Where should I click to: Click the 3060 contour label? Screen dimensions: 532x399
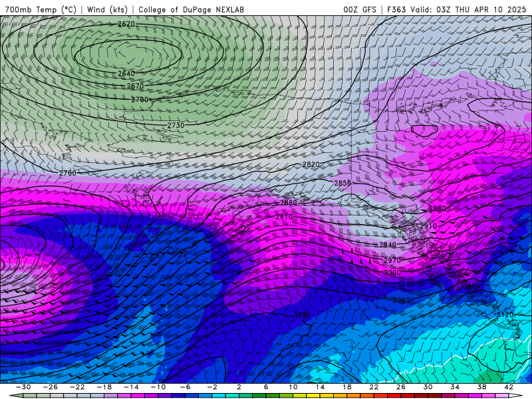tap(401, 301)
